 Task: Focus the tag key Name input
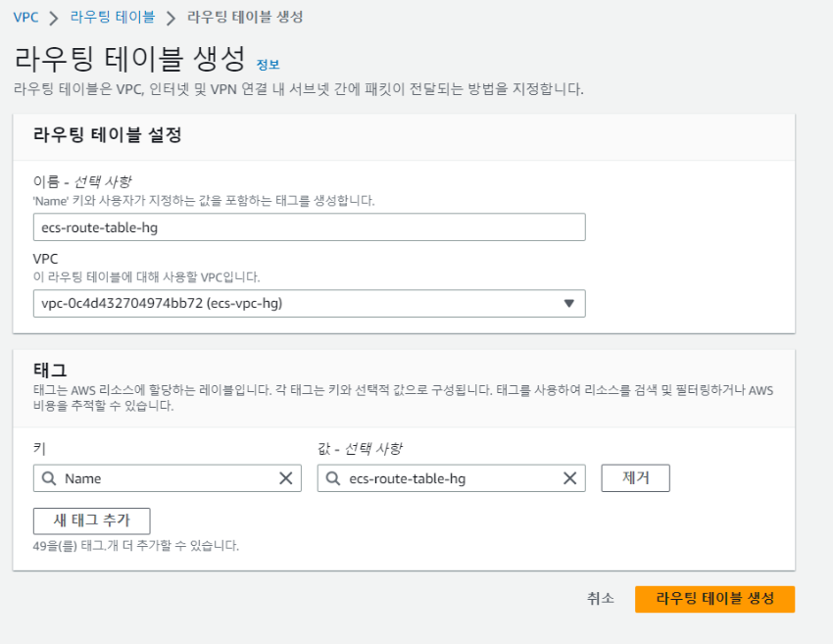[168, 478]
